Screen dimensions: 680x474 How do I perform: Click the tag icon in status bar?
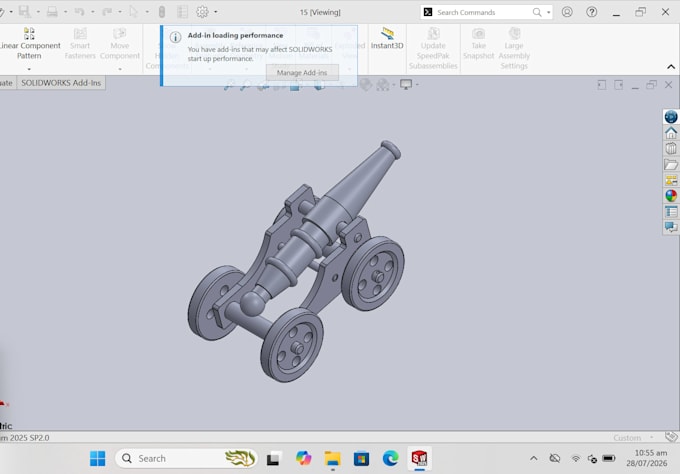671,437
